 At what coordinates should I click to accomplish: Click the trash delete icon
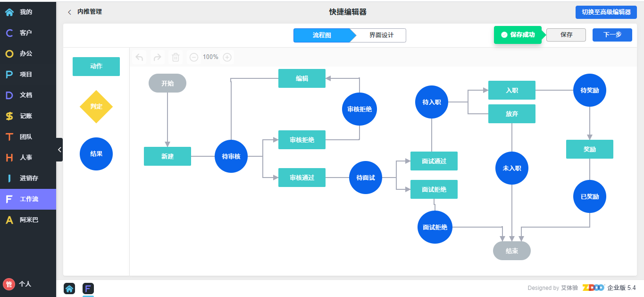tap(176, 57)
